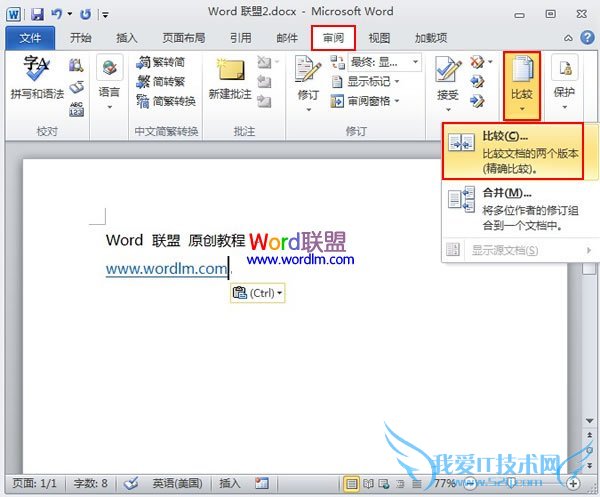Click the Word联盟 logo image in document
Image resolution: width=600 pixels, height=497 pixels.
pyautogui.click(x=300, y=248)
